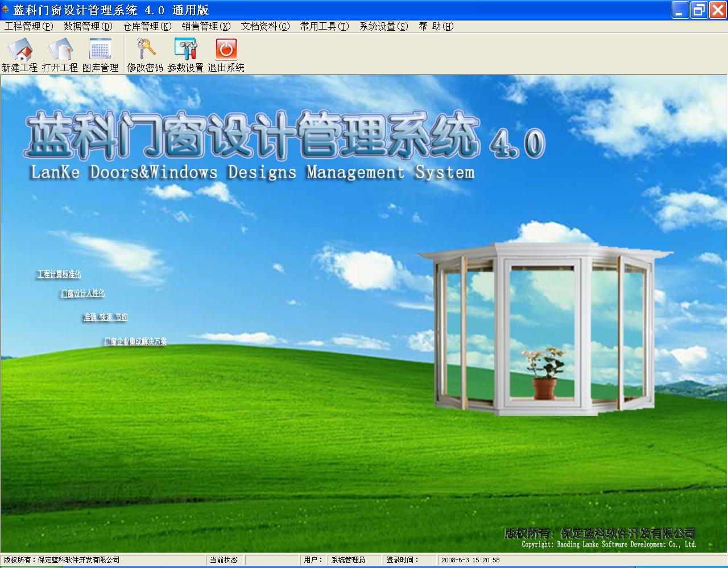Click the 门窗设计人性化 link
728x568 pixels.
pos(83,294)
